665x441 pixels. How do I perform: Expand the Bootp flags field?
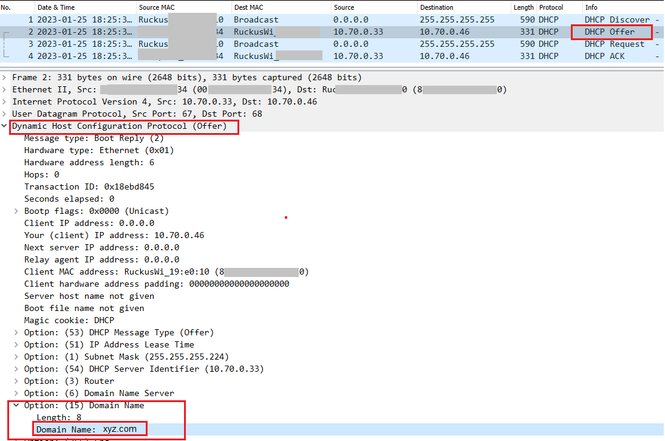[17, 211]
